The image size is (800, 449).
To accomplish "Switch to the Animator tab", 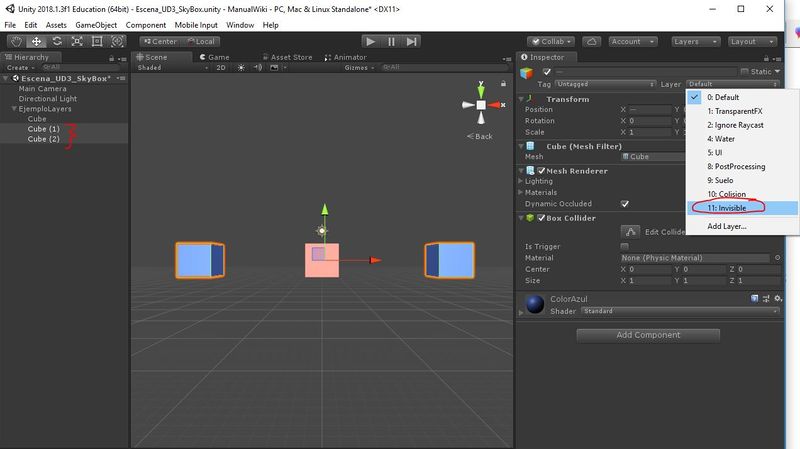I will (345, 57).
